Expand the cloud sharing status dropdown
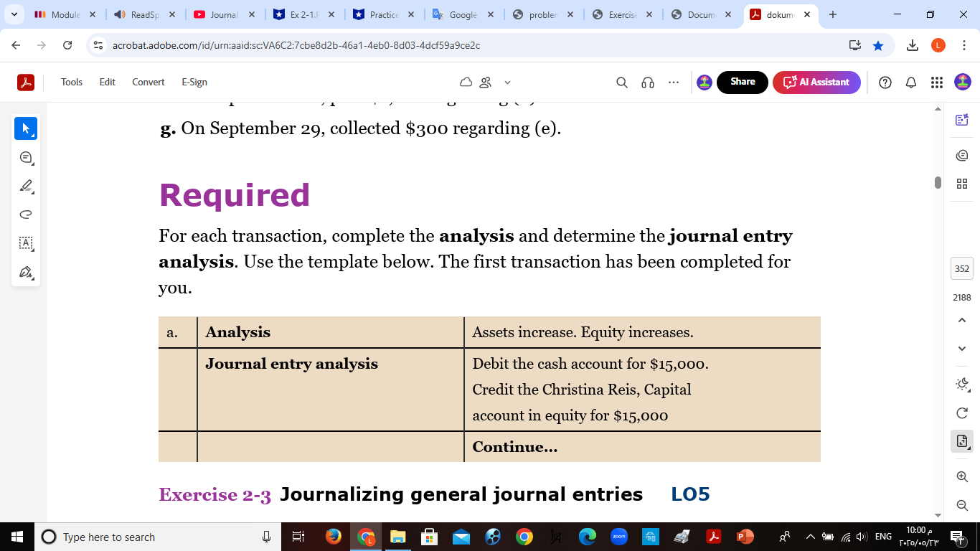The height and width of the screenshot is (551, 980). click(x=508, y=83)
